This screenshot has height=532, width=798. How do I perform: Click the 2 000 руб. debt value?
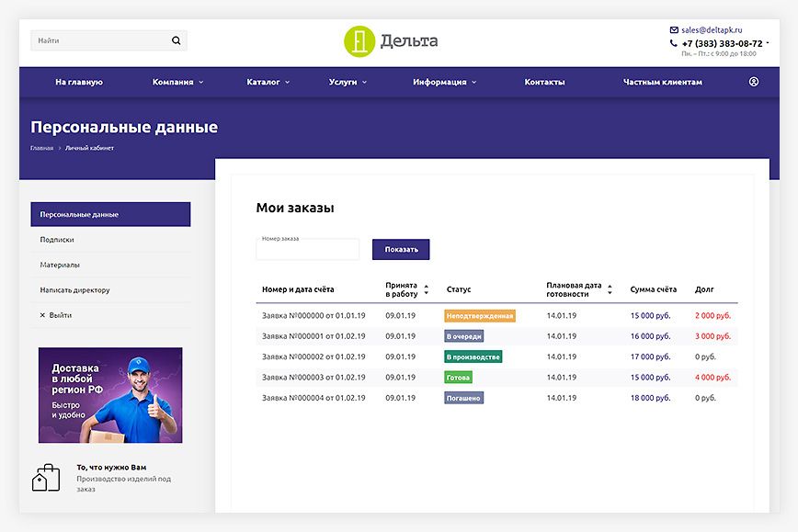tap(713, 316)
